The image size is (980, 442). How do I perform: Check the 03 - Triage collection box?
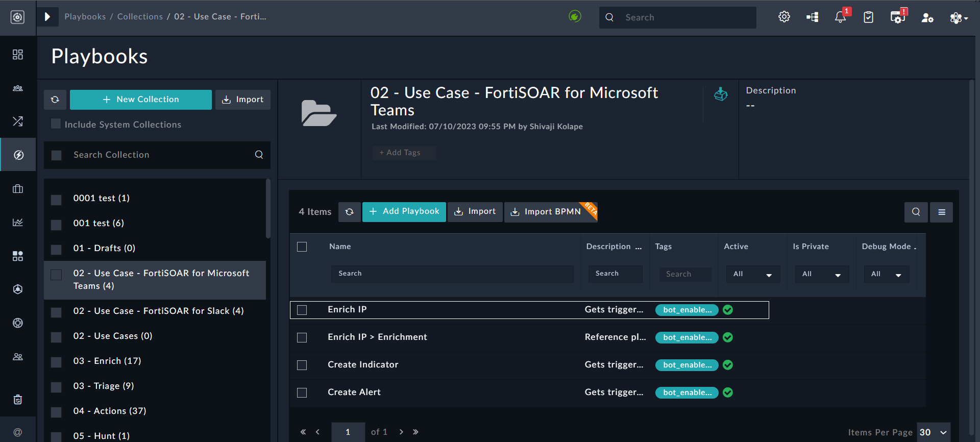coord(56,387)
